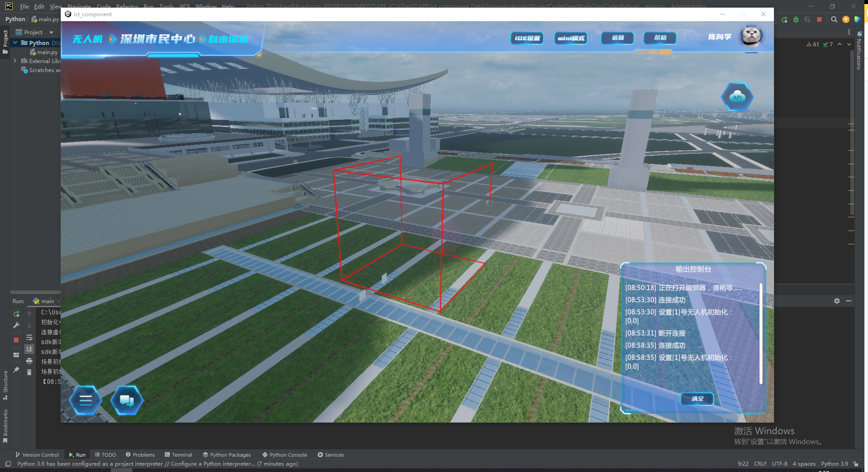Screen dimensions: 868x472
Task: Open the hexagonal hamburger menu icon
Action: tap(86, 400)
